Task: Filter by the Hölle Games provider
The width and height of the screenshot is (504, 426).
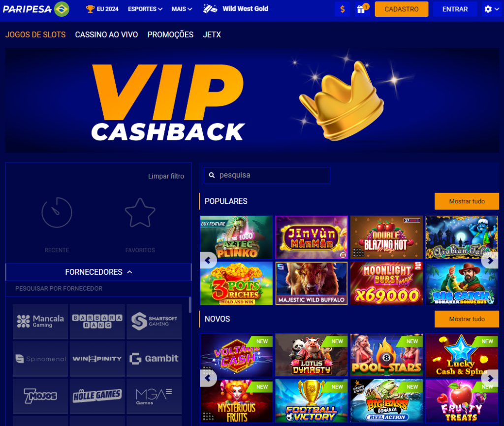Action: tap(97, 396)
